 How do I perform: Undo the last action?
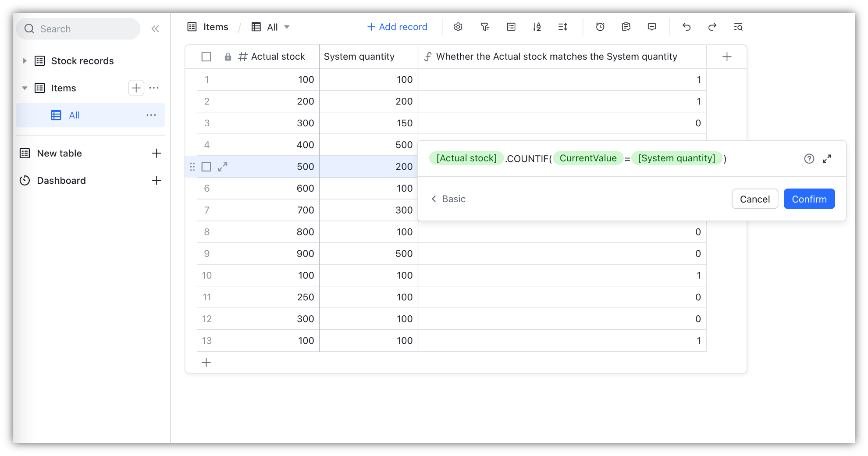click(687, 27)
